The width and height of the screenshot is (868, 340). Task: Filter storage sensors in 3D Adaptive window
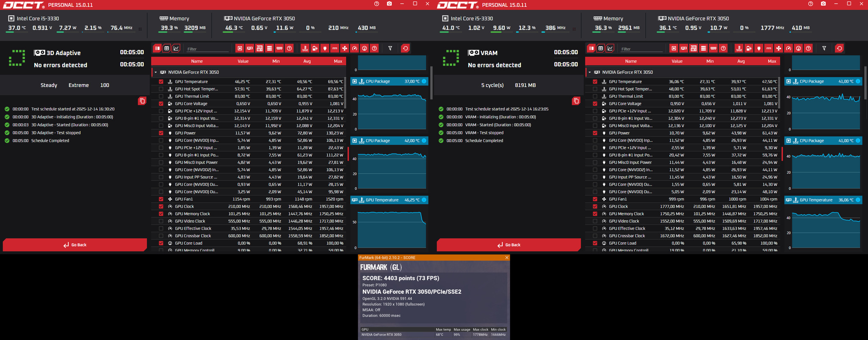(x=269, y=48)
